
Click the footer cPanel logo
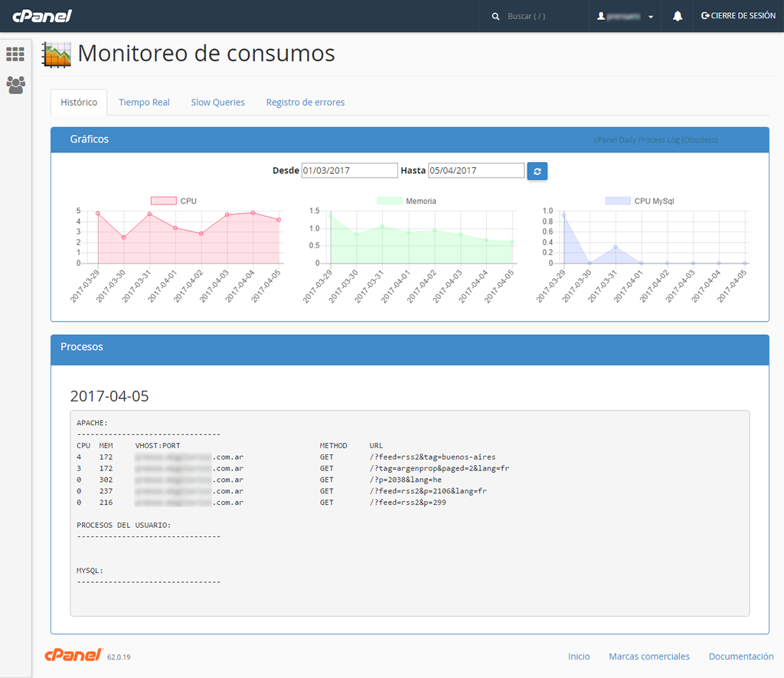73,655
